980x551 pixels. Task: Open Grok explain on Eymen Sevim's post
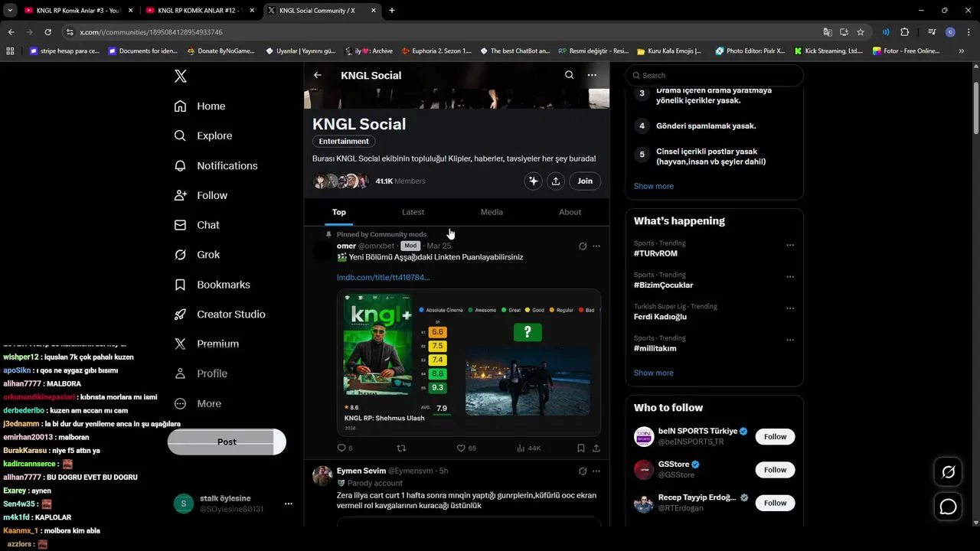click(x=583, y=471)
